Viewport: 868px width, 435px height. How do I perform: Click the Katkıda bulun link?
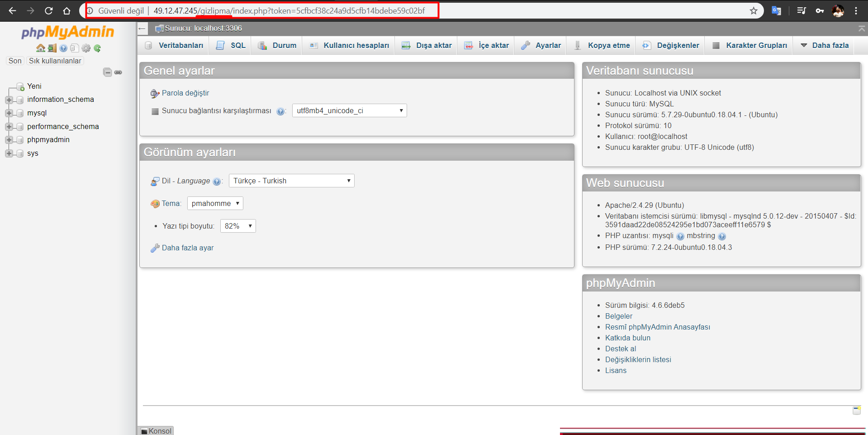[x=628, y=338]
